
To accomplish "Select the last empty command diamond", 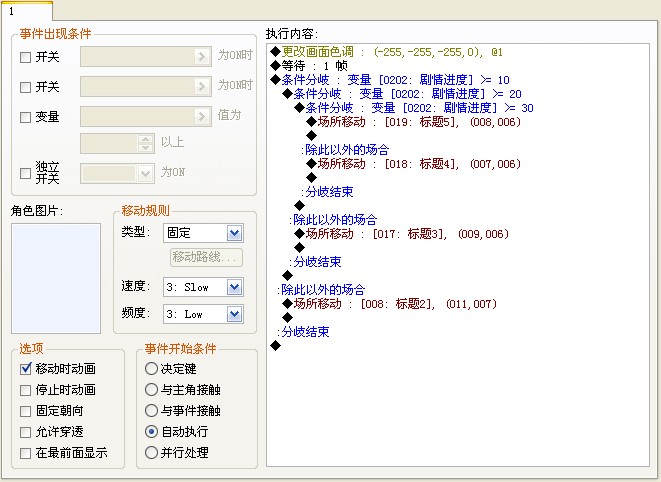I will (x=276, y=346).
